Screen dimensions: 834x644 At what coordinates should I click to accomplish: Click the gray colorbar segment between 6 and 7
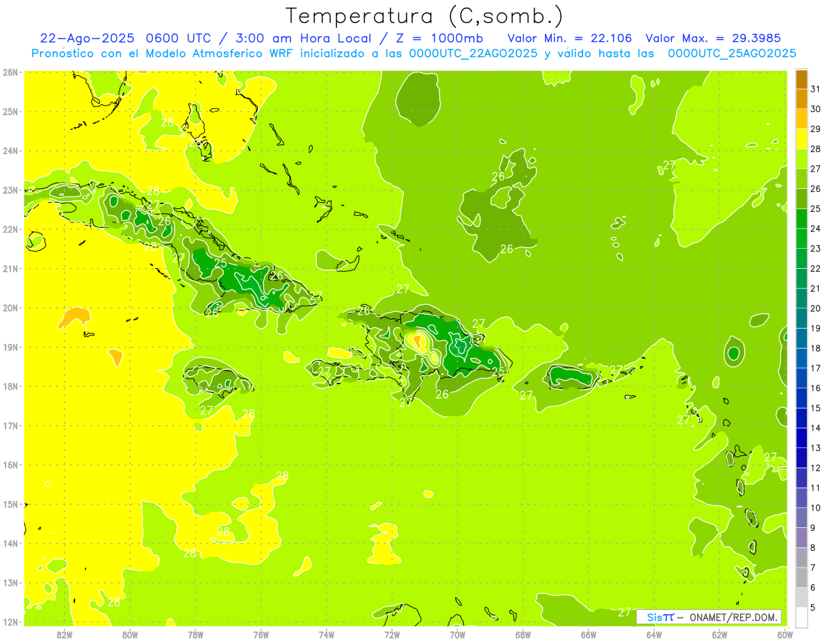[x=801, y=577]
